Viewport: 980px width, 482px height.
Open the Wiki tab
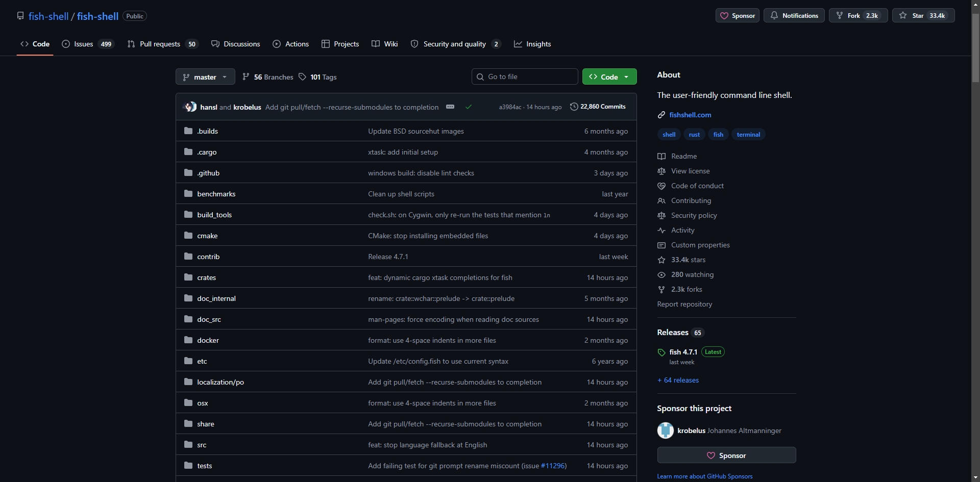(385, 44)
